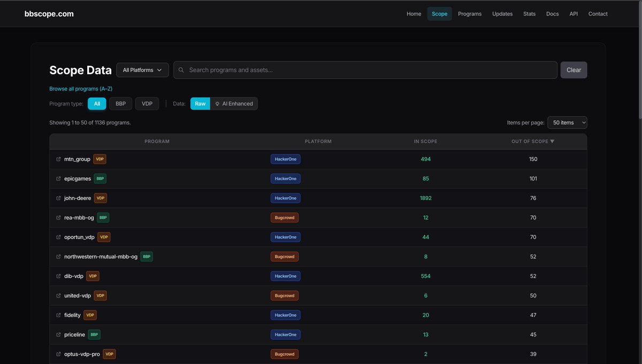Image resolution: width=642 pixels, height=364 pixels.
Task: Go to Home in navigation
Action: [414, 14]
